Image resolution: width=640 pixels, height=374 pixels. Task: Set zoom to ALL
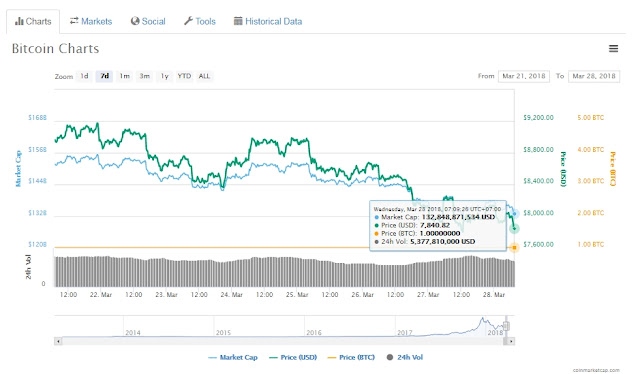(204, 76)
